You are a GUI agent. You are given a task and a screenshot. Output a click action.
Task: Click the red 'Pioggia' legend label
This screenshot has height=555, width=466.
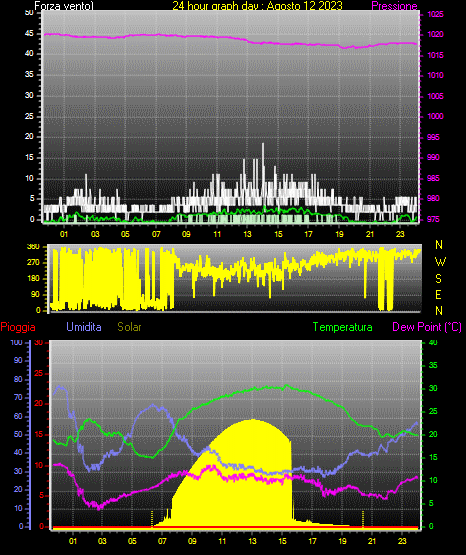pos(18,327)
